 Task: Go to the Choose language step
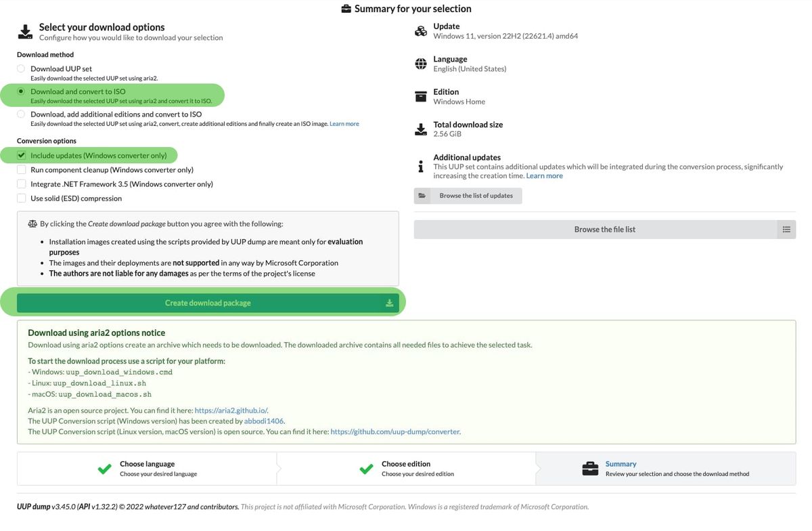pos(147,468)
